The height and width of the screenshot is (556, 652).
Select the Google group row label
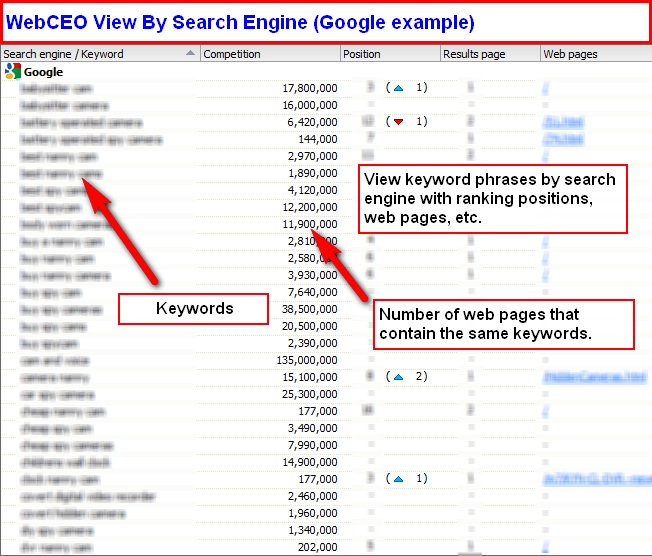click(x=43, y=72)
